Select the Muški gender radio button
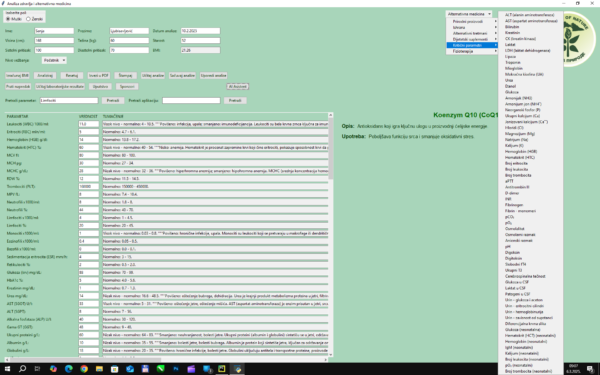Viewport: 600px width, 375px height. point(8,19)
